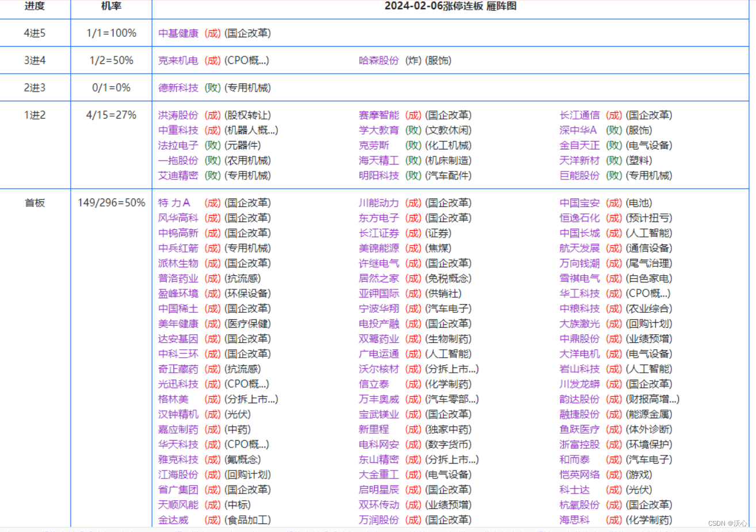Click 达安基因 stock link
Image resolution: width=756 pixels, height=532 pixels.
click(x=178, y=339)
